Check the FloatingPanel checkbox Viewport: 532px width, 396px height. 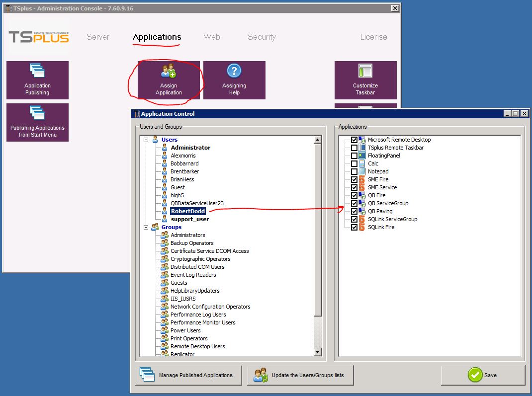click(x=354, y=156)
